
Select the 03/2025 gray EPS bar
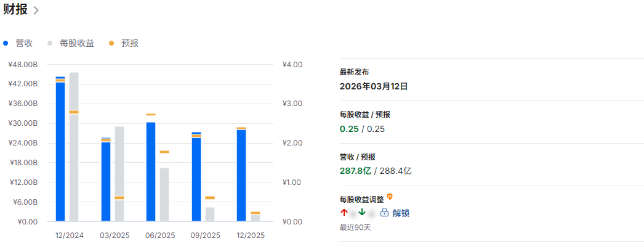119,174
